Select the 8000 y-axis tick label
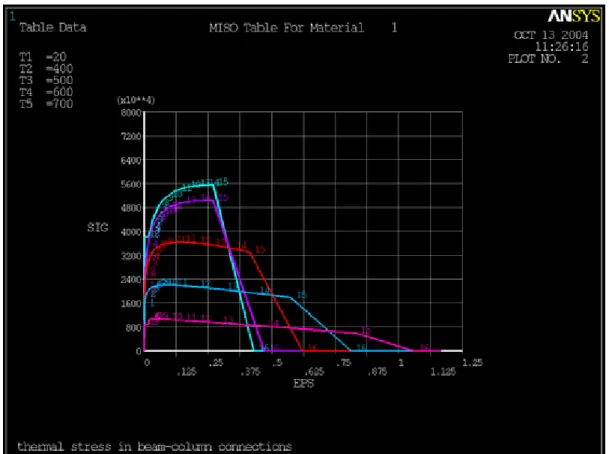 tap(131, 113)
